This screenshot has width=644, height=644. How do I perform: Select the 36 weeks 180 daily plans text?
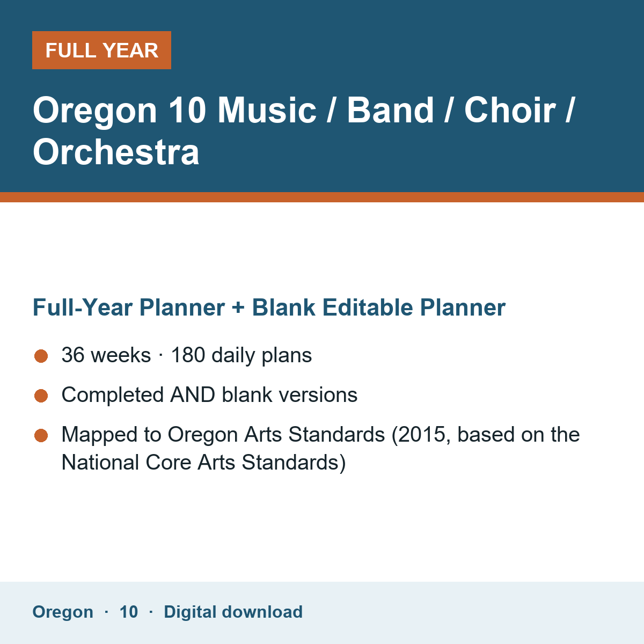187,355
